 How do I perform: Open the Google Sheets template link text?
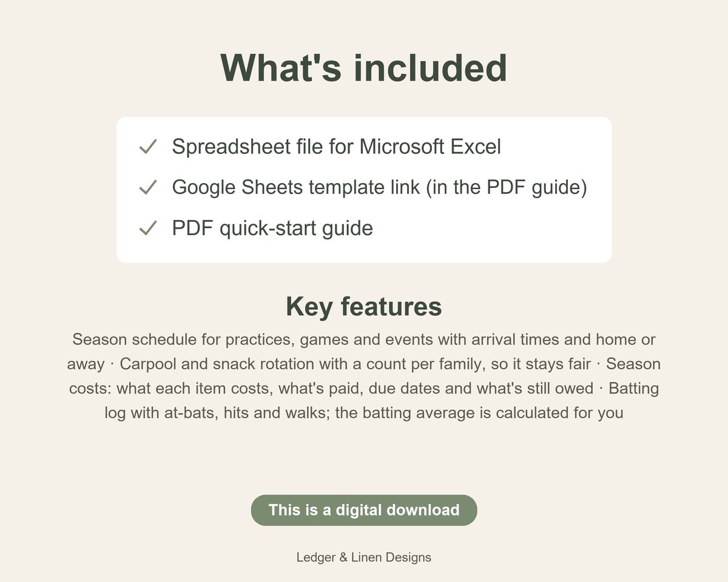click(x=296, y=187)
